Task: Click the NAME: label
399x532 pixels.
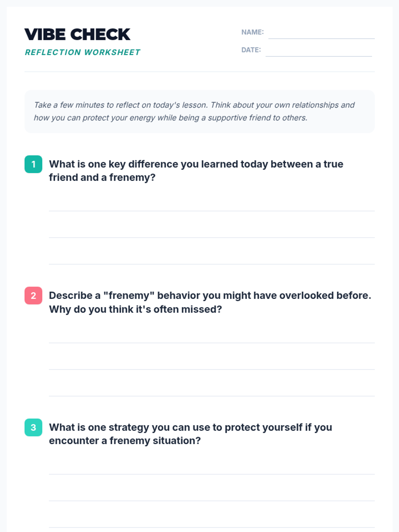Action: pyautogui.click(x=252, y=32)
